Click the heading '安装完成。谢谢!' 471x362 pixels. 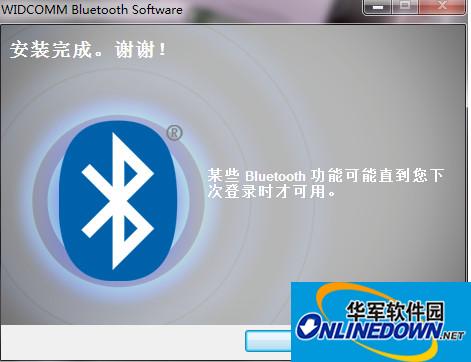pyautogui.click(x=88, y=50)
